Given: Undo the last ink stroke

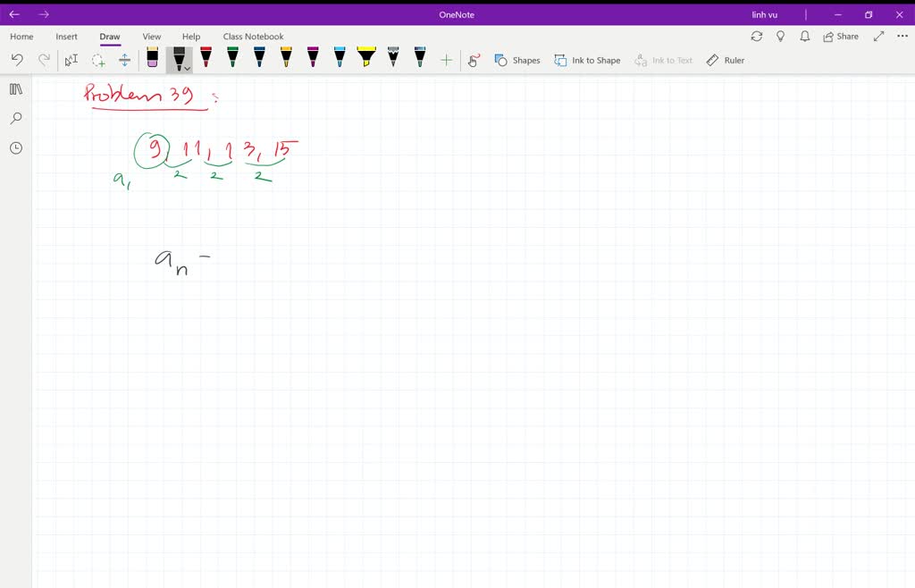Looking at the screenshot, I should coord(18,60).
